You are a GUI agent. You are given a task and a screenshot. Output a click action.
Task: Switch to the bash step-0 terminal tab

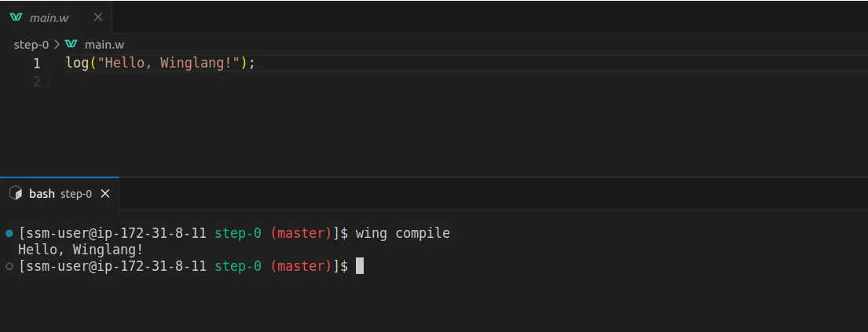(x=60, y=193)
